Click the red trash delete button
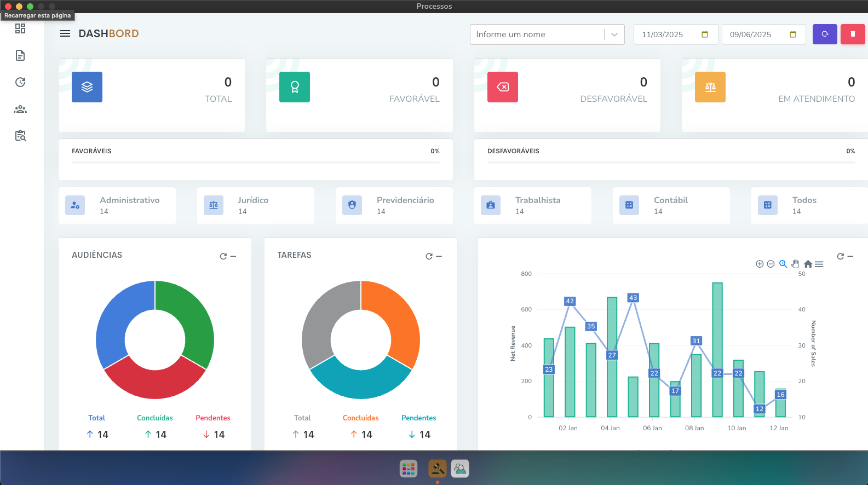This screenshot has width=868, height=485. coord(853,34)
